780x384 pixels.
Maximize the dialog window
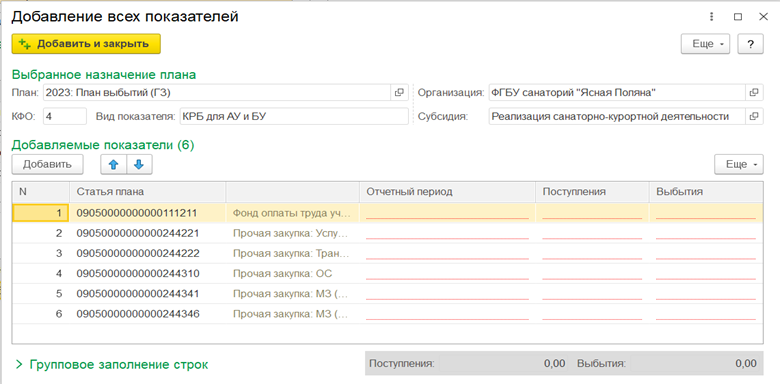738,17
